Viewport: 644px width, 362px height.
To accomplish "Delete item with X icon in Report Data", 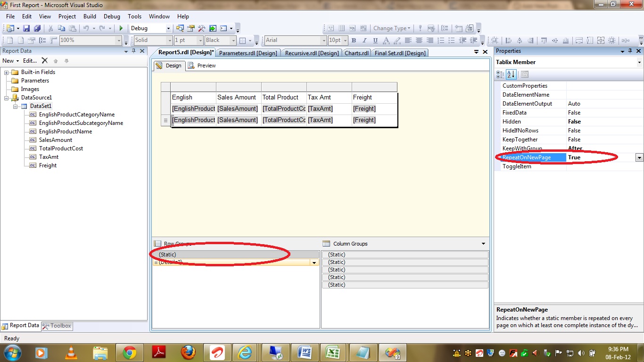I will click(x=44, y=61).
